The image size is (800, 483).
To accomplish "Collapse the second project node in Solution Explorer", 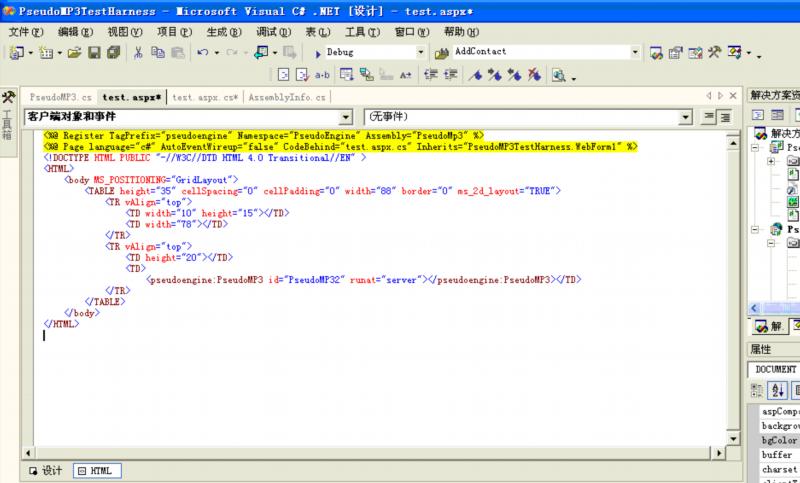I will click(x=755, y=230).
